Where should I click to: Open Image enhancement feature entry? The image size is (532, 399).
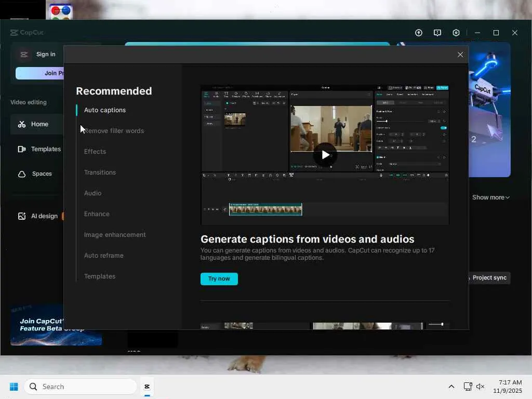115,235
